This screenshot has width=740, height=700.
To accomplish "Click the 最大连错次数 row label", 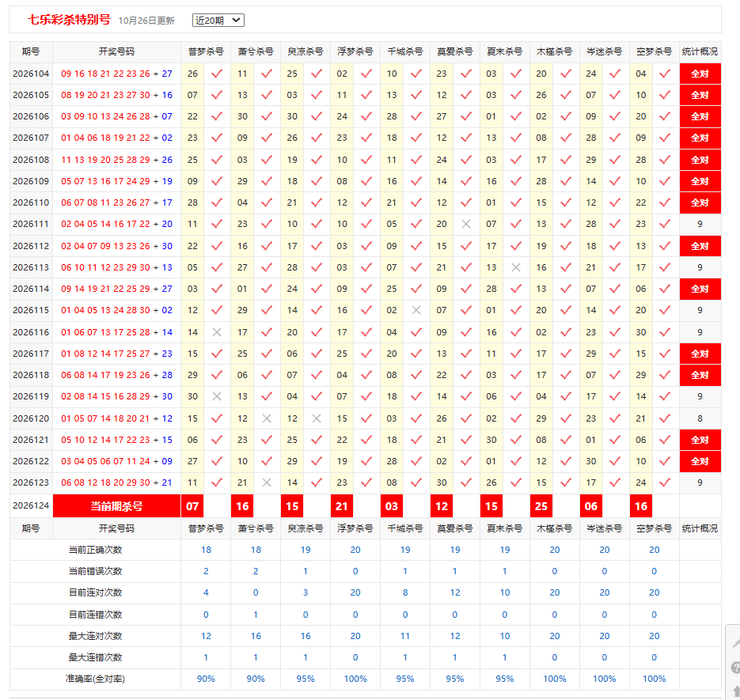I will pyautogui.click(x=95, y=657).
